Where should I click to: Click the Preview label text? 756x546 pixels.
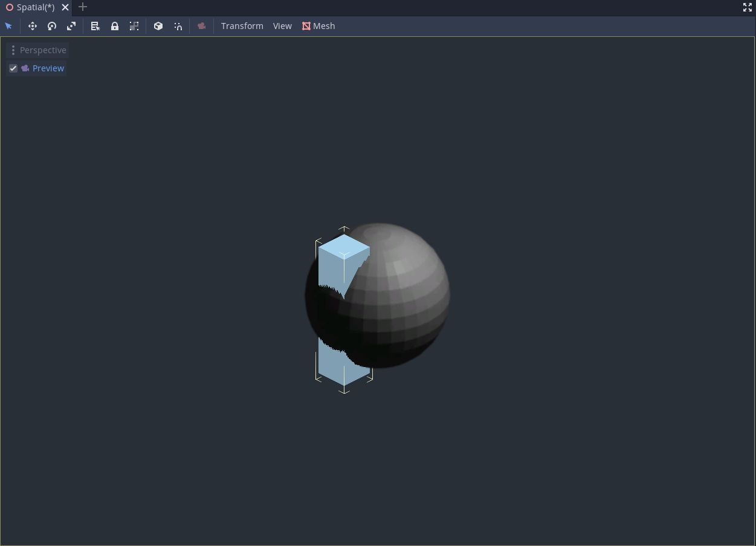pos(48,68)
